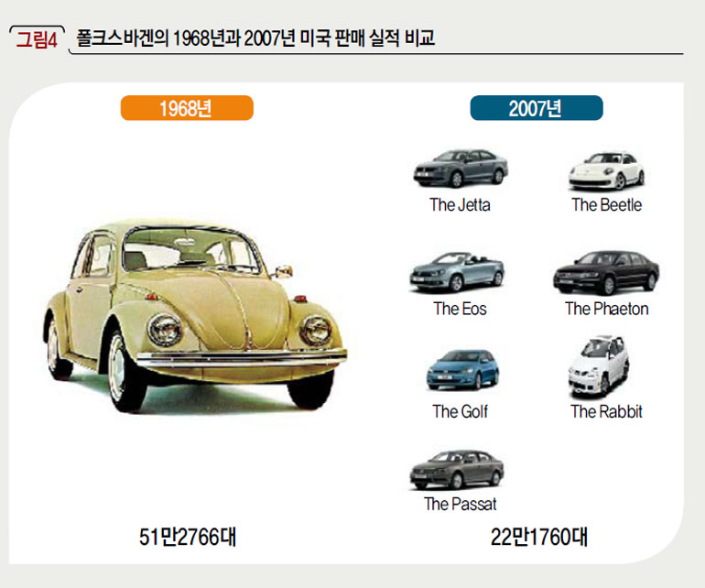Click the text "The Eos"
705x588 pixels.
(x=460, y=309)
